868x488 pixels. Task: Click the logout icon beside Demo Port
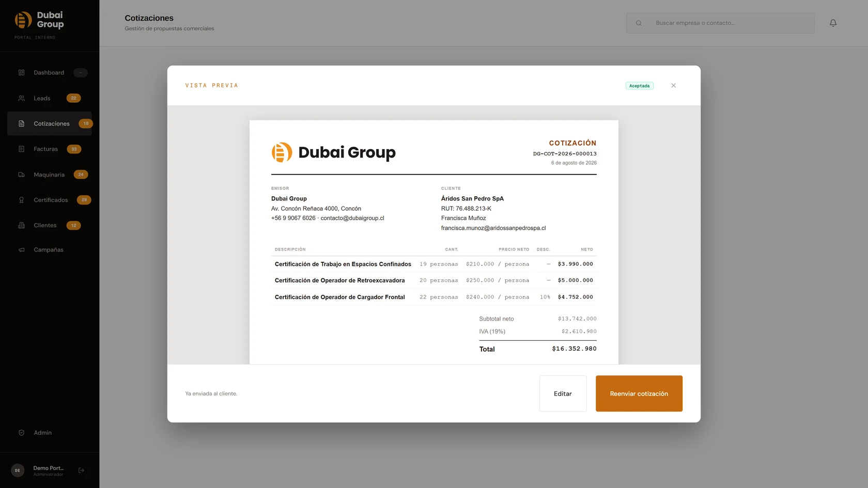[81, 470]
